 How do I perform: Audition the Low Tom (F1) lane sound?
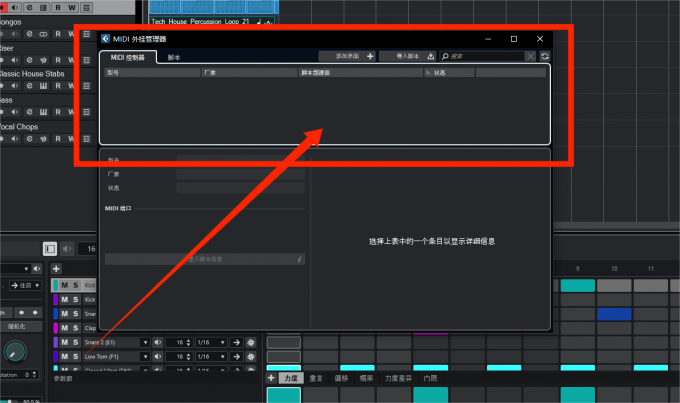pyautogui.click(x=157, y=357)
